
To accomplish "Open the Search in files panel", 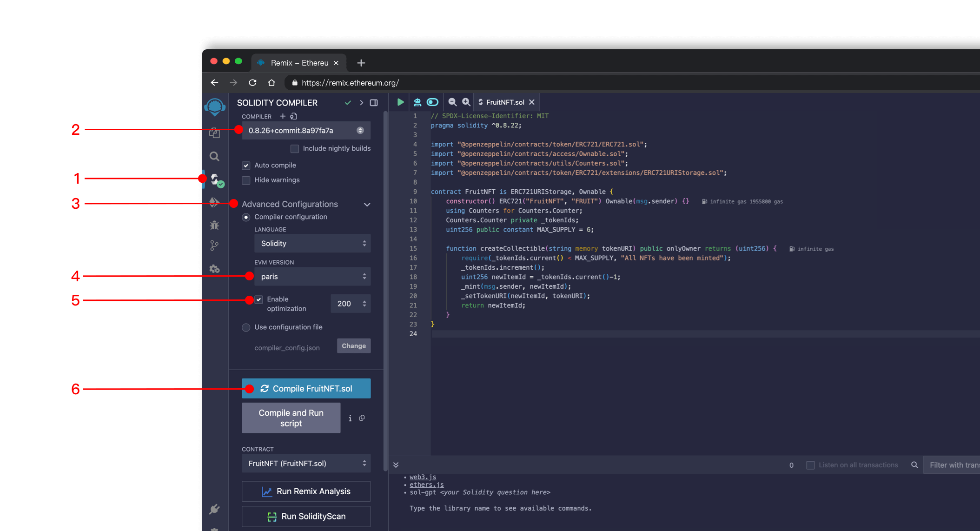I will [x=214, y=156].
